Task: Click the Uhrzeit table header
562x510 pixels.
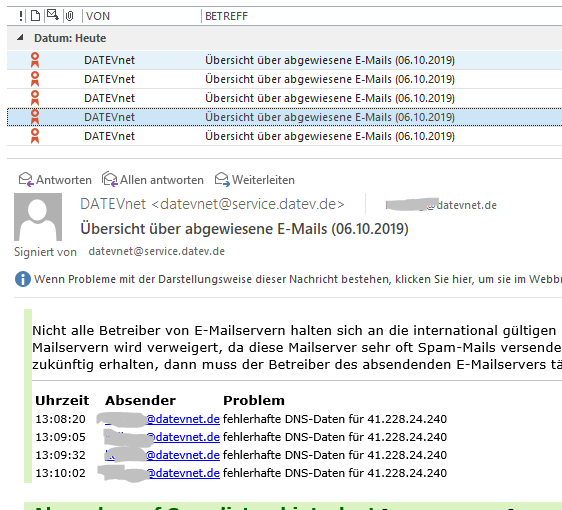Action: (x=62, y=400)
